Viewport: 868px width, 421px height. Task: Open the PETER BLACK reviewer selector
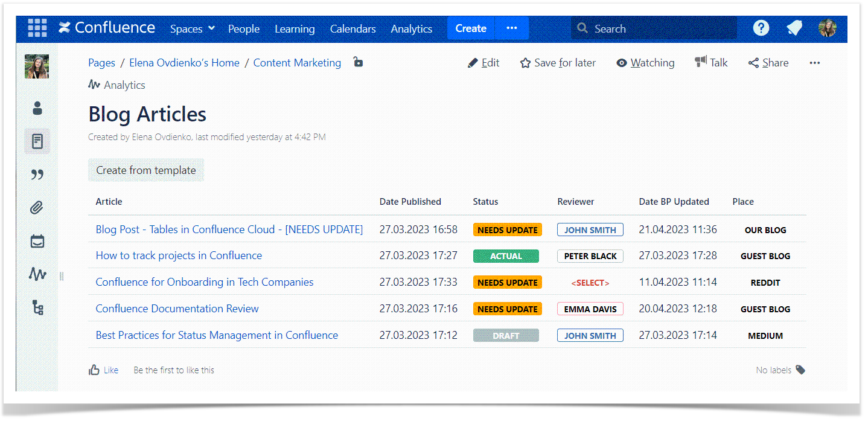pyautogui.click(x=590, y=256)
